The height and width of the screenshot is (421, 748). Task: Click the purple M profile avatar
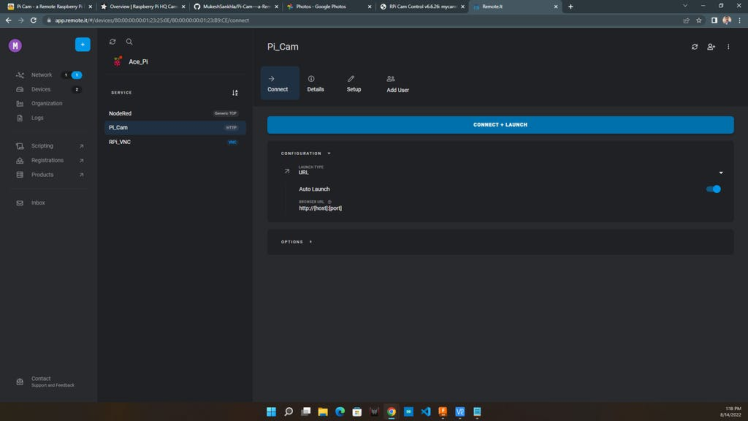point(15,45)
